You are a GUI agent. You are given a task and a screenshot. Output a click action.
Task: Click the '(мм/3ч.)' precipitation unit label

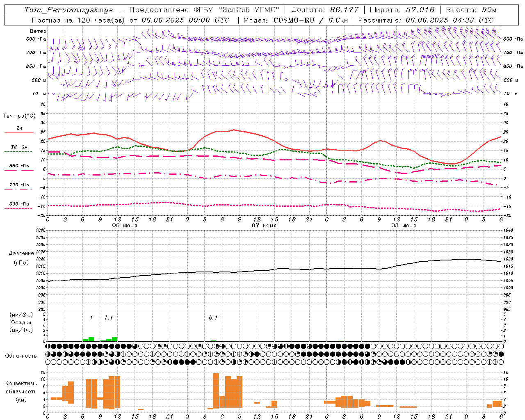[21, 315]
